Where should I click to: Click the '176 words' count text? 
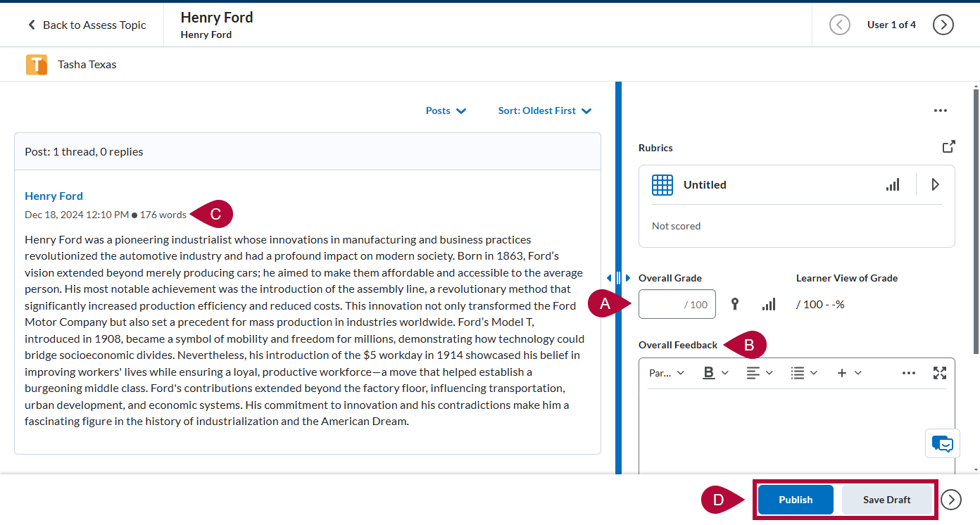tap(163, 215)
